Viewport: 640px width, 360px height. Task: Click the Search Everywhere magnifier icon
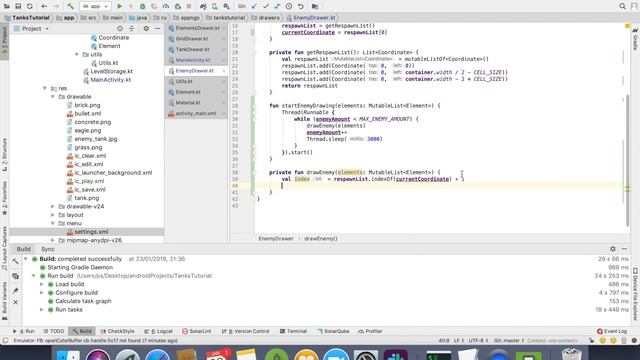pyautogui.click(x=622, y=6)
